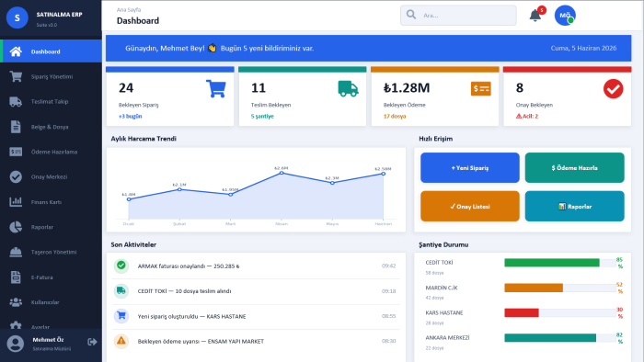Click the Onay Merkezi checkmark icon
The height and width of the screenshot is (362, 644).
(16, 176)
